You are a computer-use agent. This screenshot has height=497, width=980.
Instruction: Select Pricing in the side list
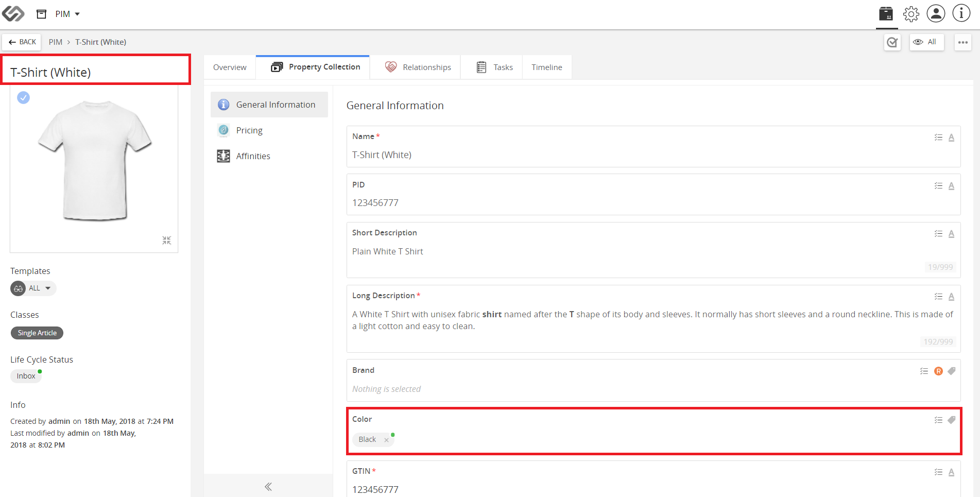[x=269, y=130]
